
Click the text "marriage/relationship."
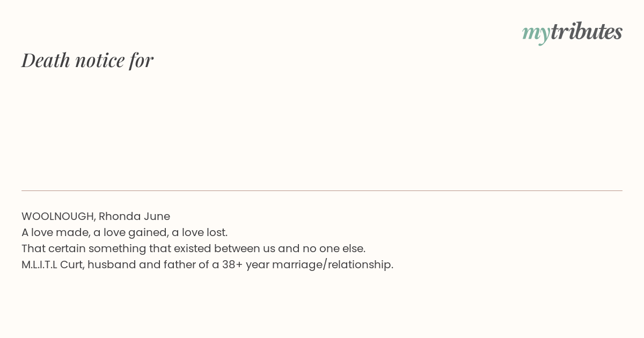pos(333,264)
